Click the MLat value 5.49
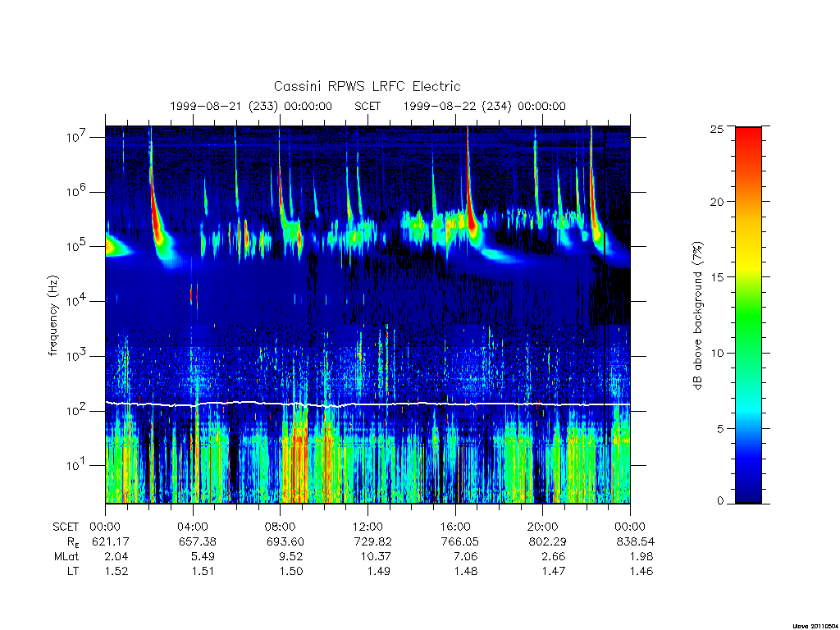This screenshot has height=630, width=840. [203, 557]
